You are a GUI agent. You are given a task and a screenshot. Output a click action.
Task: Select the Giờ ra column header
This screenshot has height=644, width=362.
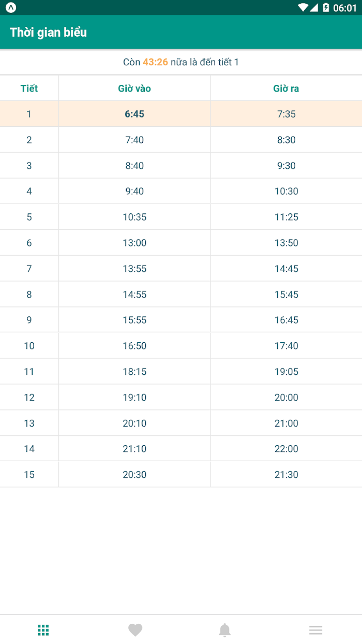click(286, 89)
